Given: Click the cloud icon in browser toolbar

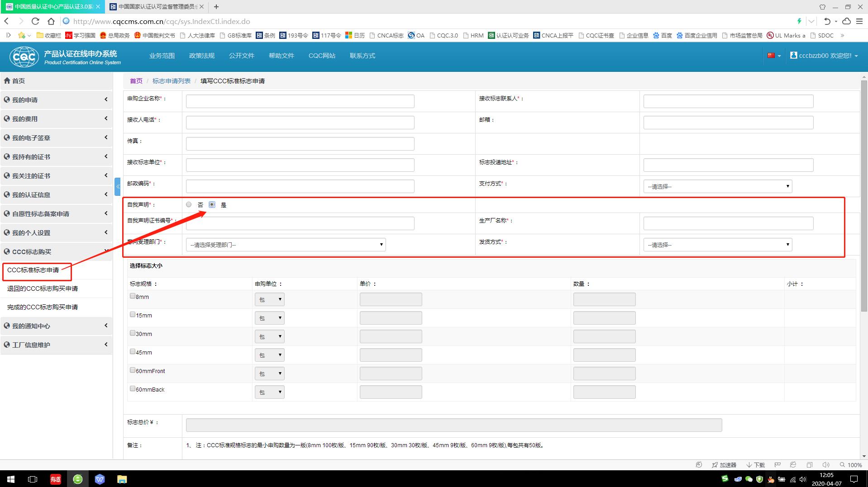Looking at the screenshot, I should point(846,21).
